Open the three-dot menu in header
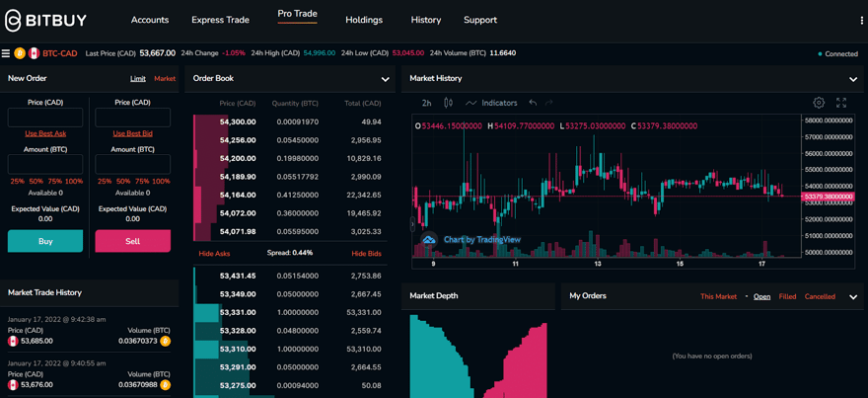 (x=861, y=20)
